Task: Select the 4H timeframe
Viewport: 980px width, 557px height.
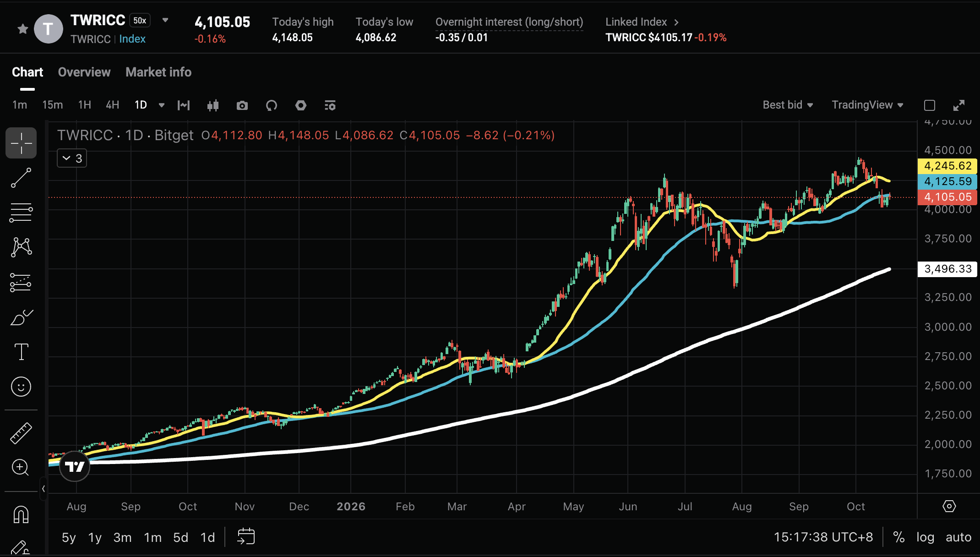Action: tap(113, 105)
